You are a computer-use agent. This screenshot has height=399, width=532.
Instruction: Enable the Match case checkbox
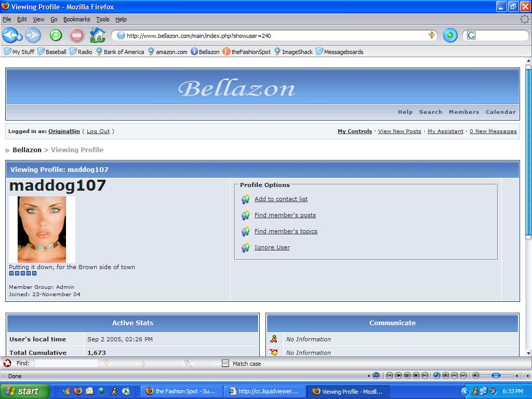(225, 364)
